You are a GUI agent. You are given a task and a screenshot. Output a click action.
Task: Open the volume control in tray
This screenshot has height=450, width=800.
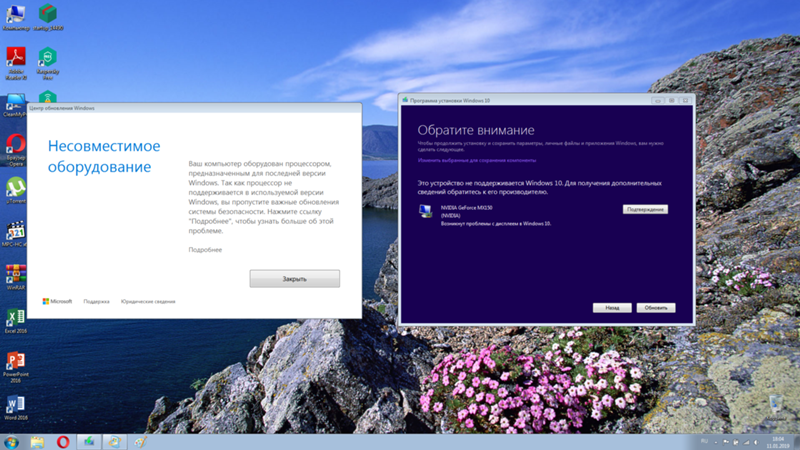tap(756, 442)
